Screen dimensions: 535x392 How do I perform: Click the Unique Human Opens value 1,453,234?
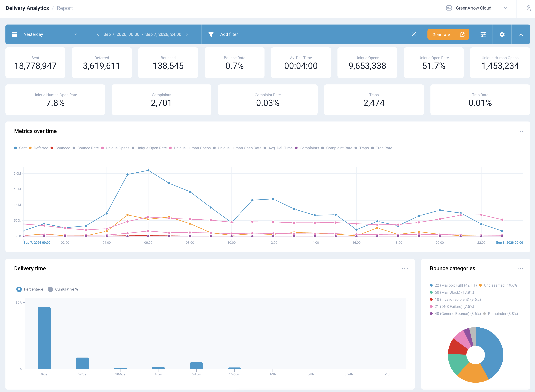(500, 66)
